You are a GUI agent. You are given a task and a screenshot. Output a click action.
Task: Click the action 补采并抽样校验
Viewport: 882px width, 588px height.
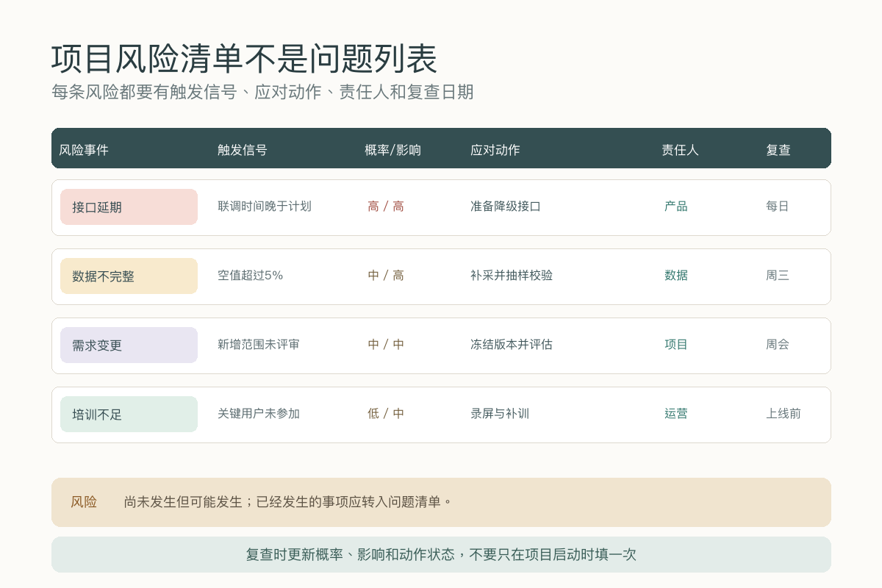pos(512,276)
